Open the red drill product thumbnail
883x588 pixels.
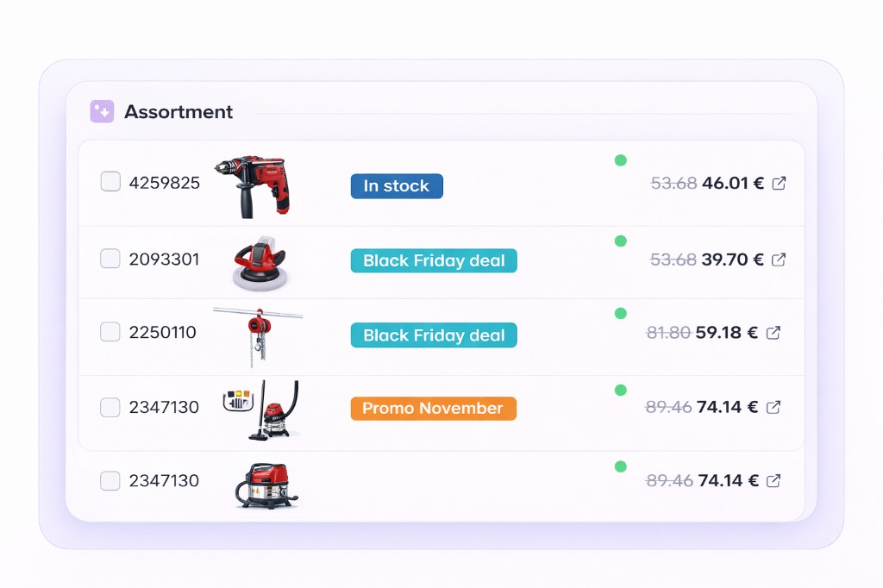click(x=253, y=184)
